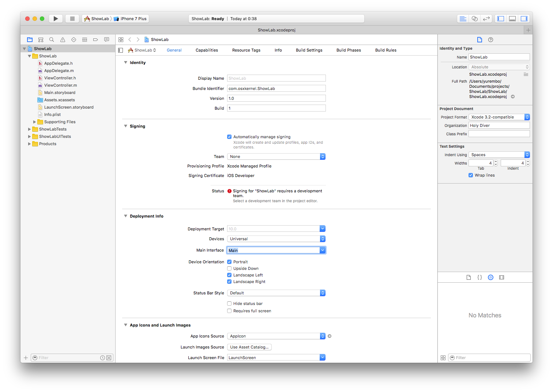Image resolution: width=553 pixels, height=392 pixels.
Task: Open the File Template library
Action: (x=469, y=278)
